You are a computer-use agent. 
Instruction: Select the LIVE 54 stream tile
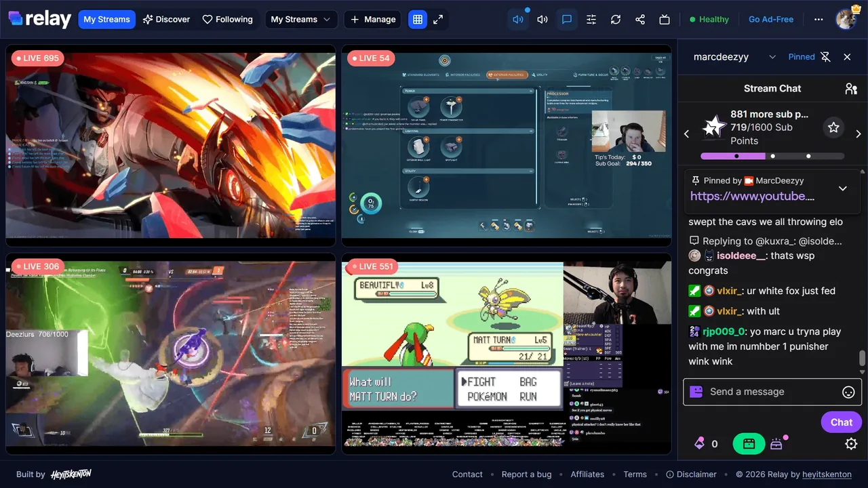coord(507,146)
